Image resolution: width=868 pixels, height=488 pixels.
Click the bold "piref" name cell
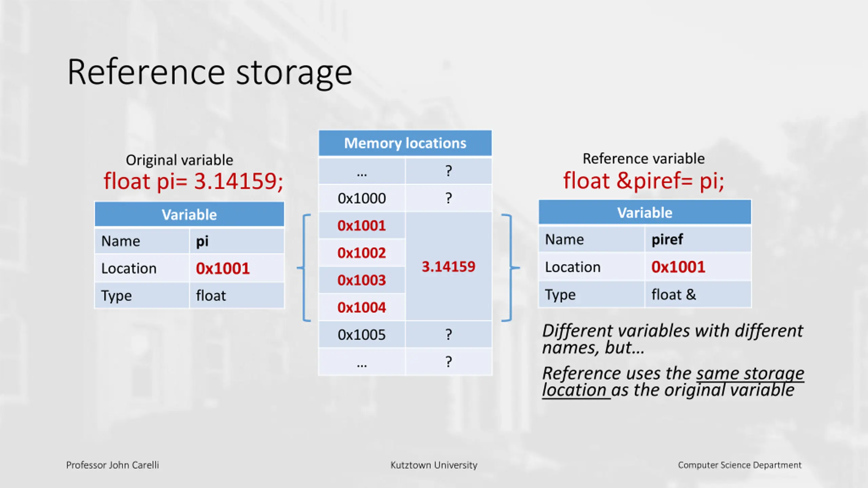pyautogui.click(x=698, y=239)
